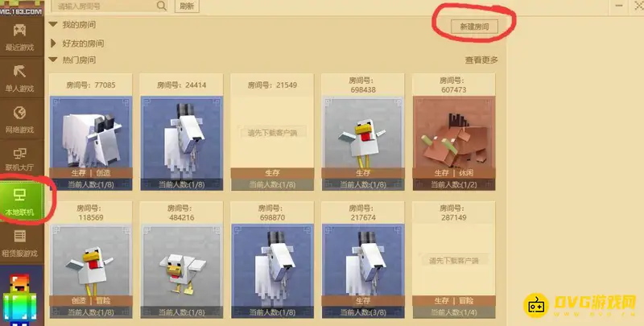
Task: Go to 联机大厅 sidebar icon
Action: 19,154
